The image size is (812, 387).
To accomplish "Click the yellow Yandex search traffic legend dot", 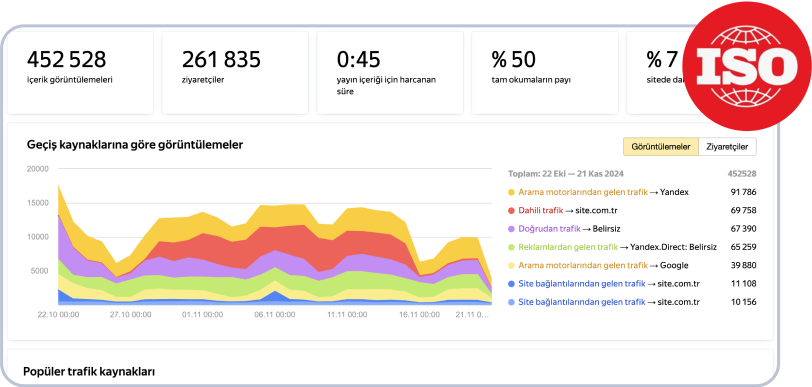I will pyautogui.click(x=512, y=192).
